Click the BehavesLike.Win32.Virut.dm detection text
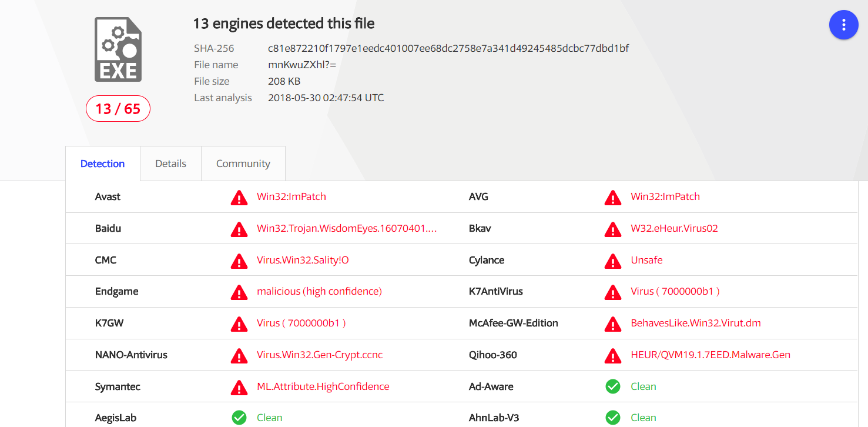The height and width of the screenshot is (427, 868). pos(696,323)
